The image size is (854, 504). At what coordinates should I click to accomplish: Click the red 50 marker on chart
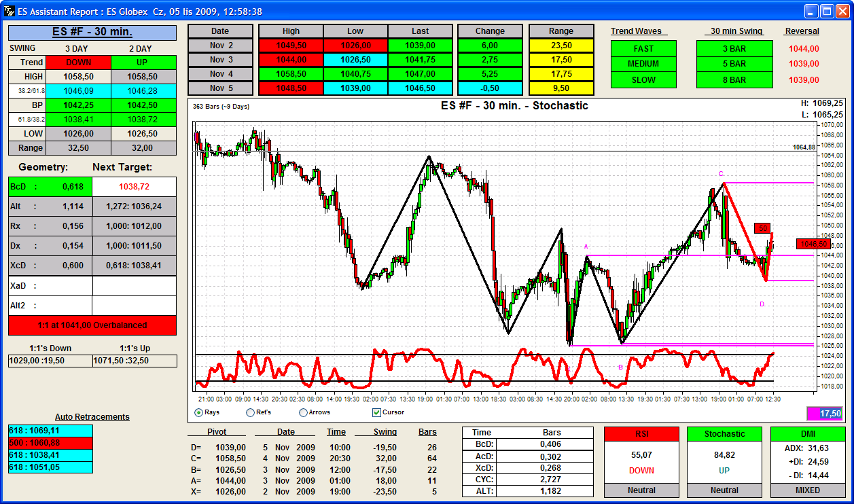[763, 228]
